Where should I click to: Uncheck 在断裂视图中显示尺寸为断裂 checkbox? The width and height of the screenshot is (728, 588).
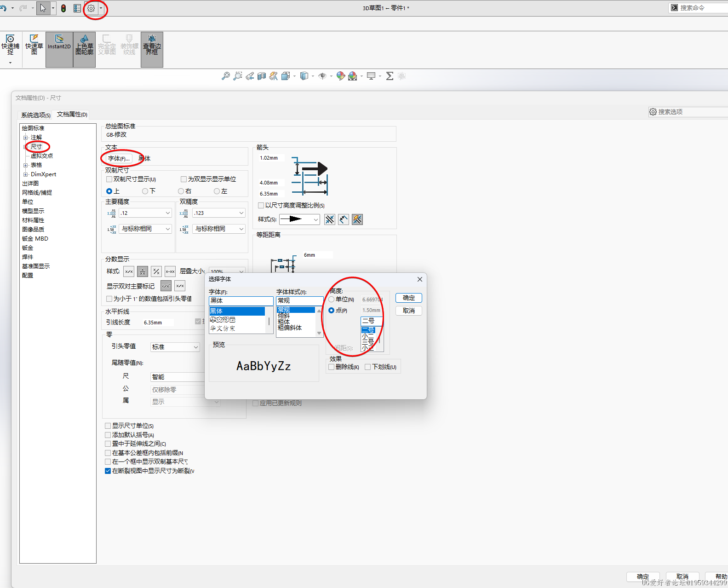(x=108, y=471)
